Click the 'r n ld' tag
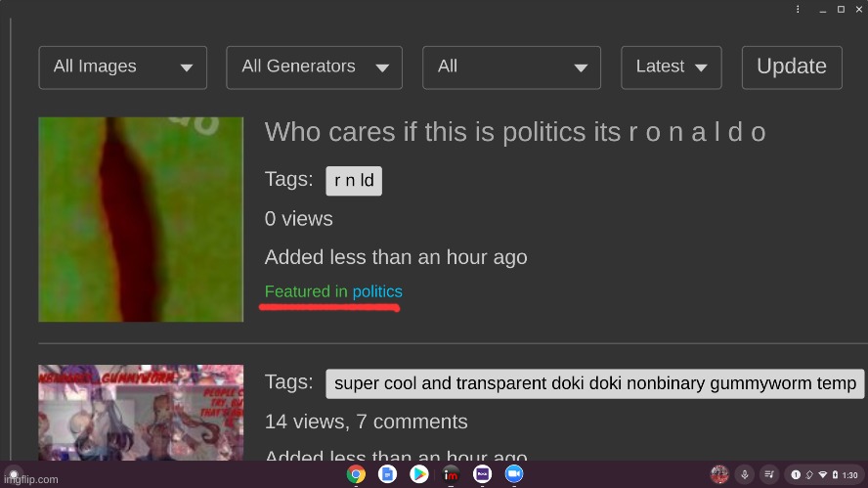 pyautogui.click(x=354, y=181)
